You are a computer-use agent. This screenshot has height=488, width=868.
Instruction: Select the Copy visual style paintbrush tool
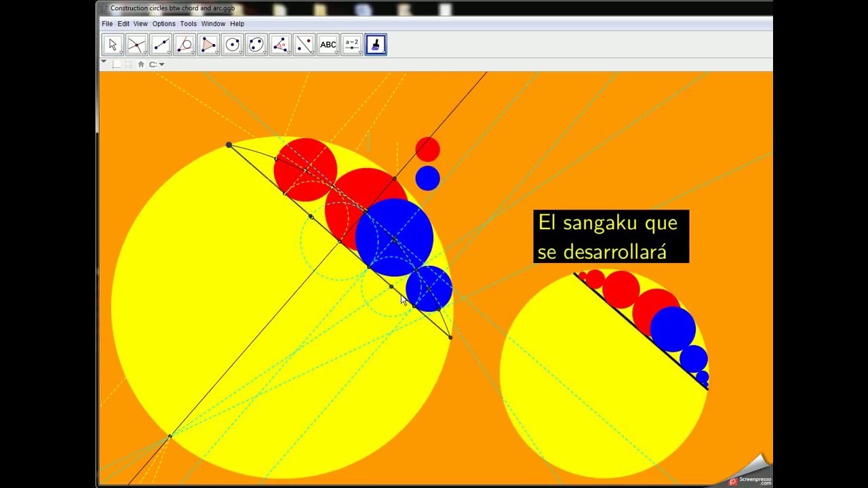376,45
